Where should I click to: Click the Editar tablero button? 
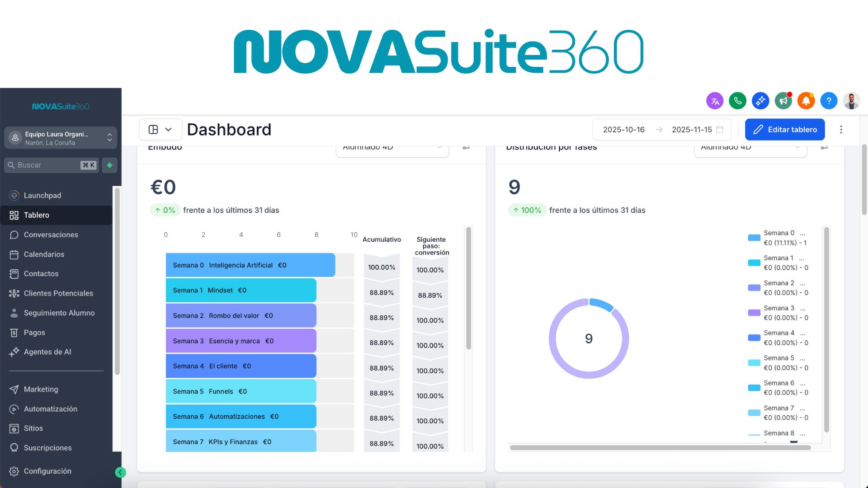784,130
